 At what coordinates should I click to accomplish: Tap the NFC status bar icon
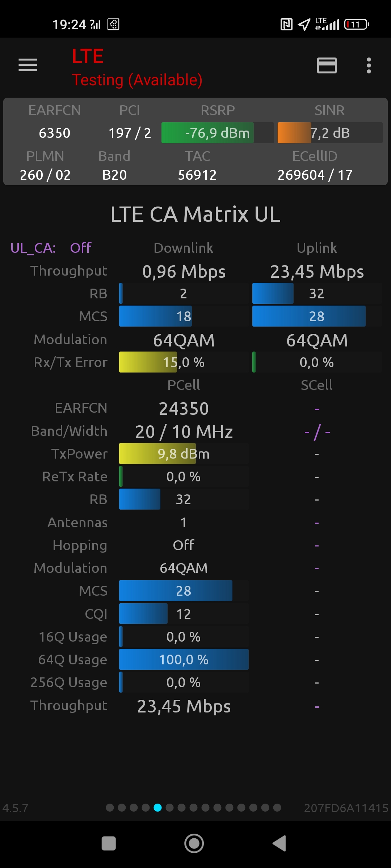pyautogui.click(x=286, y=25)
